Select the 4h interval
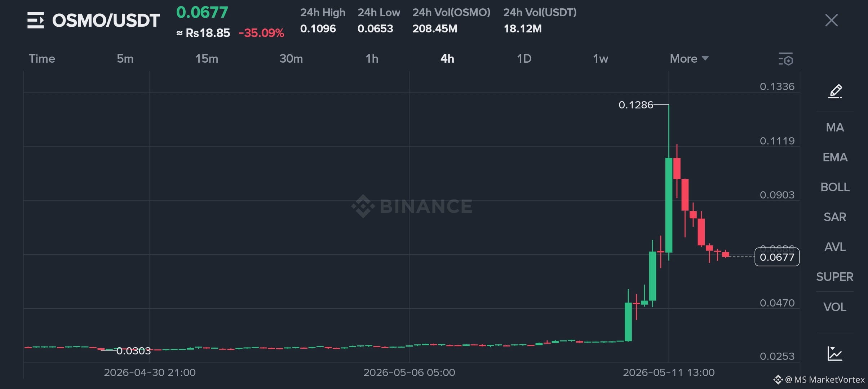This screenshot has width=868, height=389. coord(447,59)
